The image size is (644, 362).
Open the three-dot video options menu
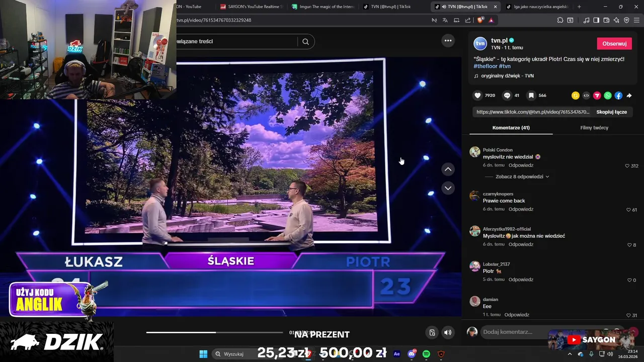448,41
